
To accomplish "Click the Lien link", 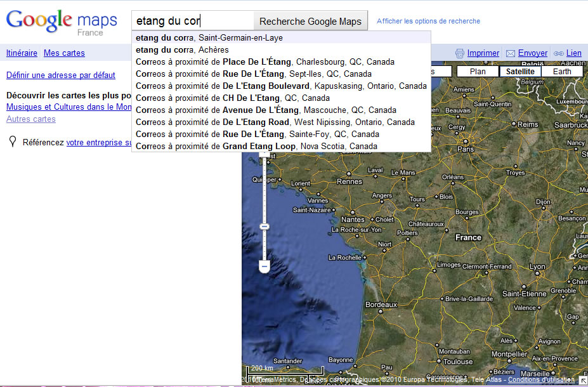I will coord(574,53).
